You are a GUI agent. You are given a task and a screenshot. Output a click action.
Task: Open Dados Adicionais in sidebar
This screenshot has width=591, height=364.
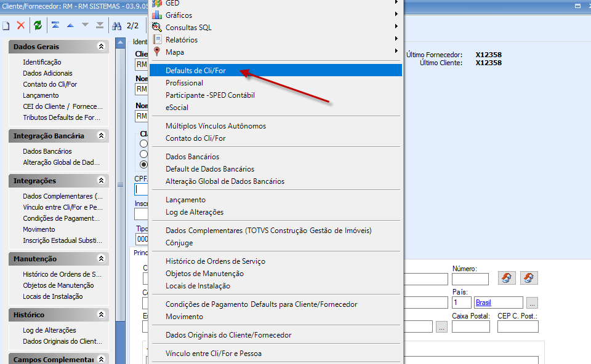(x=47, y=73)
